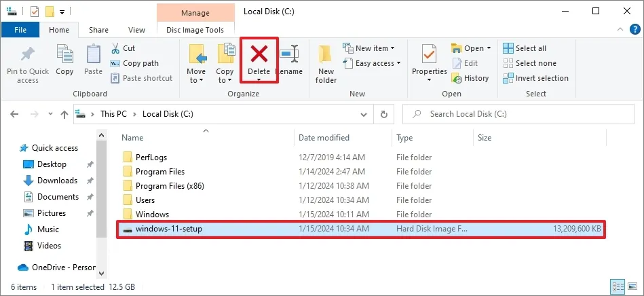The height and width of the screenshot is (296, 644).
Task: Click the Properties checkmark icon
Action: (429, 54)
